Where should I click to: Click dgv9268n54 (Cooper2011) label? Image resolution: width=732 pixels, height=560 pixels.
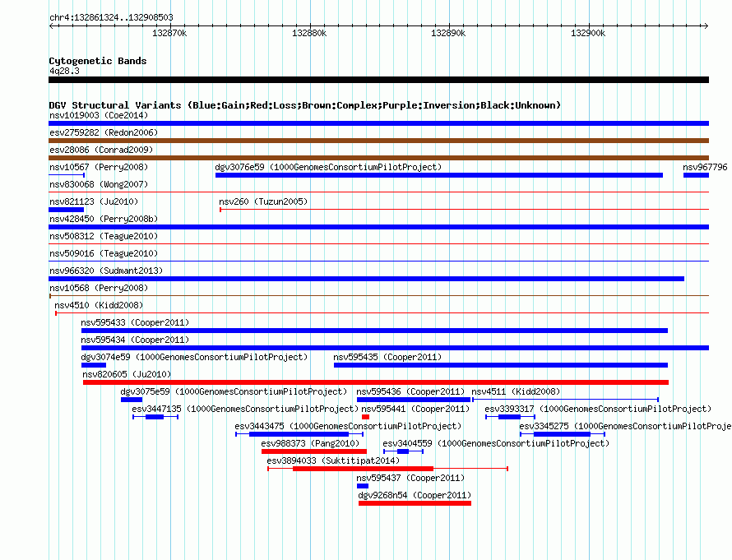pyautogui.click(x=415, y=495)
